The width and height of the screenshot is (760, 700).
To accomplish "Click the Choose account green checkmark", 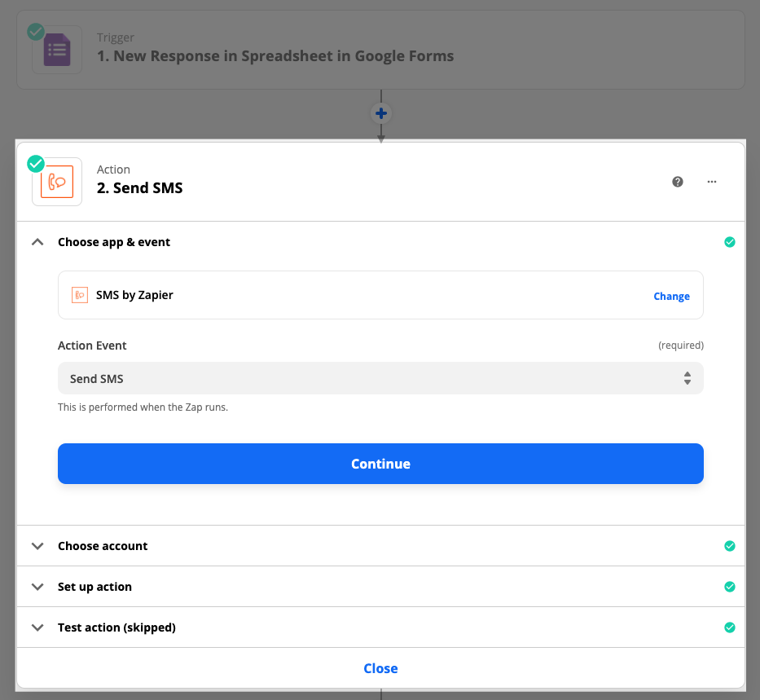I will click(730, 546).
